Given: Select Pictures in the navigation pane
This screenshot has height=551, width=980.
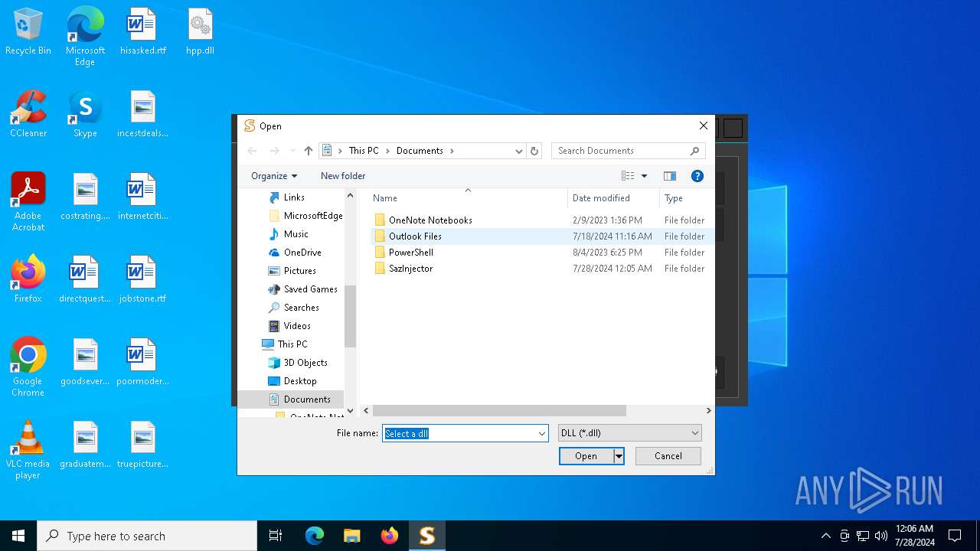Looking at the screenshot, I should (x=299, y=271).
